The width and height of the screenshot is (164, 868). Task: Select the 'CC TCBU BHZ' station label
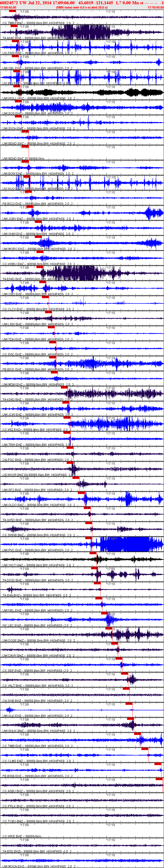coord(13,821)
